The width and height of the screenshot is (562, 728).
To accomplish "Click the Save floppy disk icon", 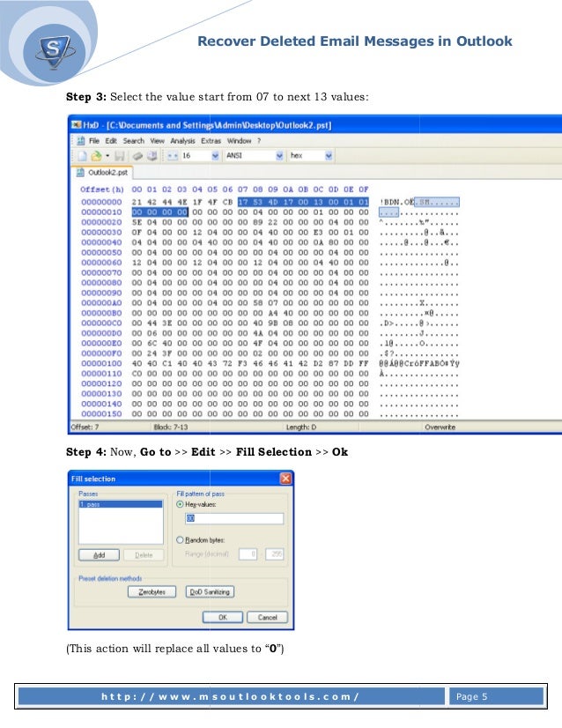I will coord(120,156).
